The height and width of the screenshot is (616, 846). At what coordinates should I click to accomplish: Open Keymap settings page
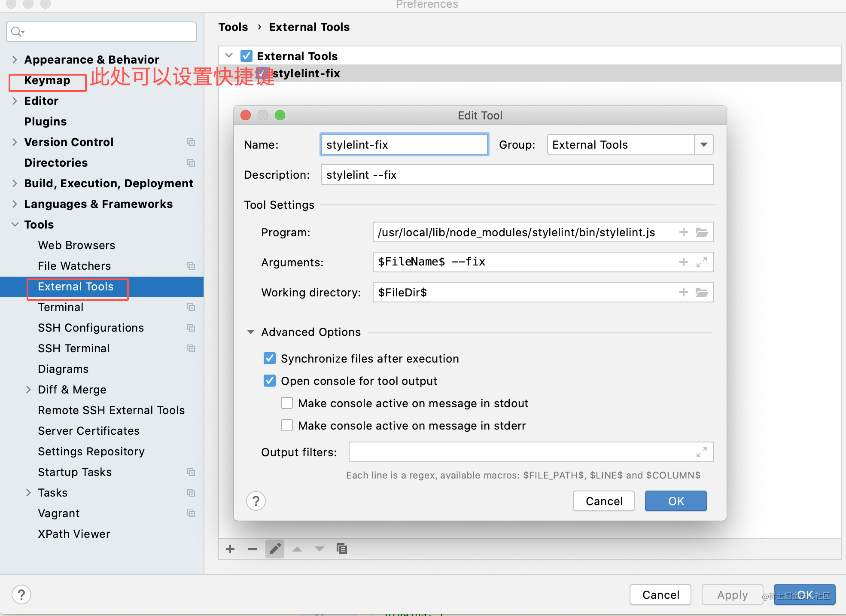click(47, 80)
